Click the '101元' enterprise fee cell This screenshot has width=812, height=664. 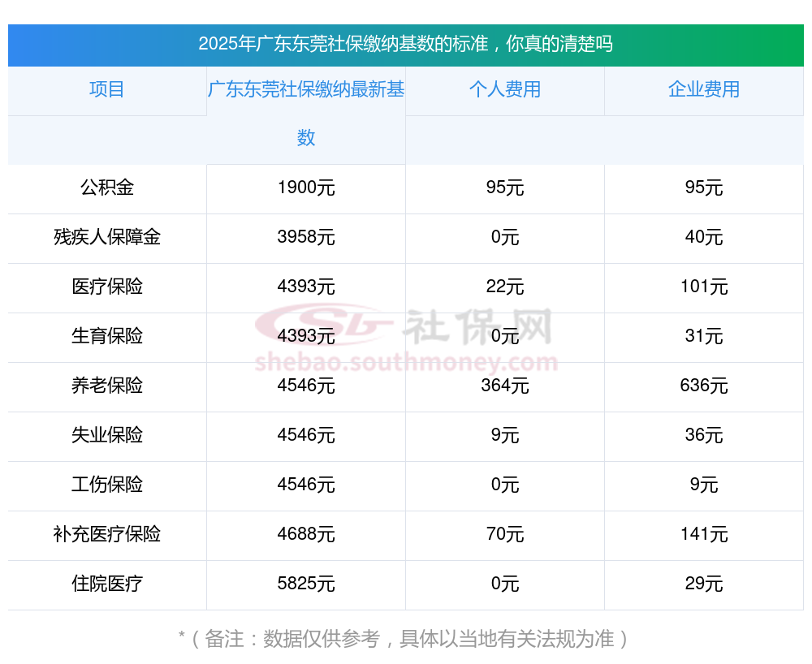tap(704, 287)
